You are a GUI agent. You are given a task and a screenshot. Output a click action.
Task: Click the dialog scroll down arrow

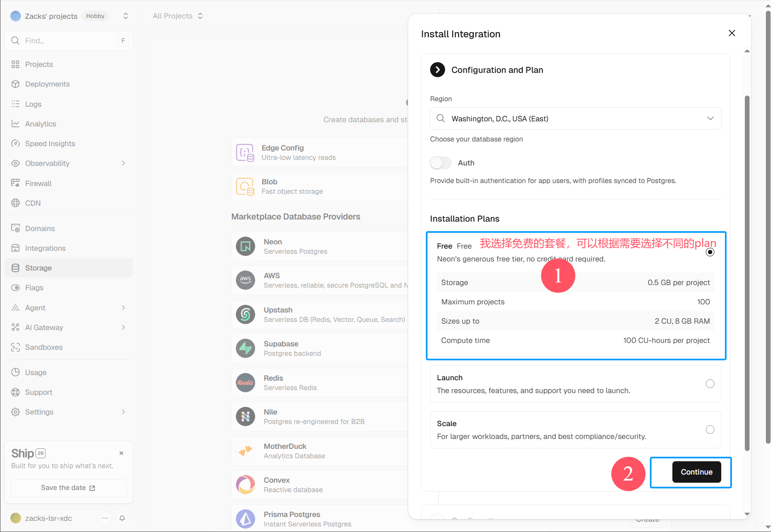tap(747, 514)
